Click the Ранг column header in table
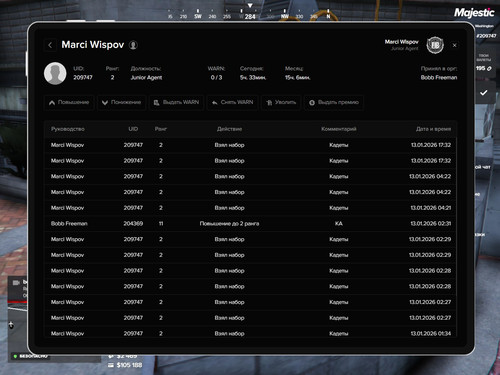500x375 pixels. 161,129
